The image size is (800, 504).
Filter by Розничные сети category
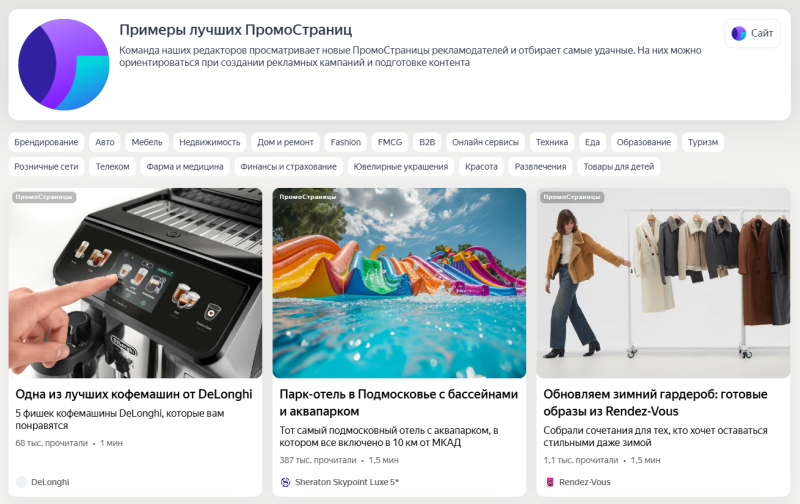(x=46, y=167)
